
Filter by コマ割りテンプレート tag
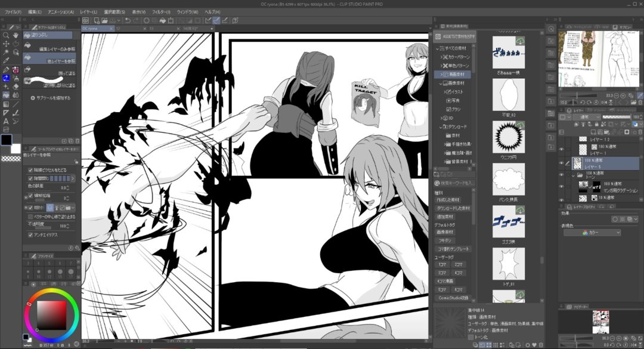[453, 249]
